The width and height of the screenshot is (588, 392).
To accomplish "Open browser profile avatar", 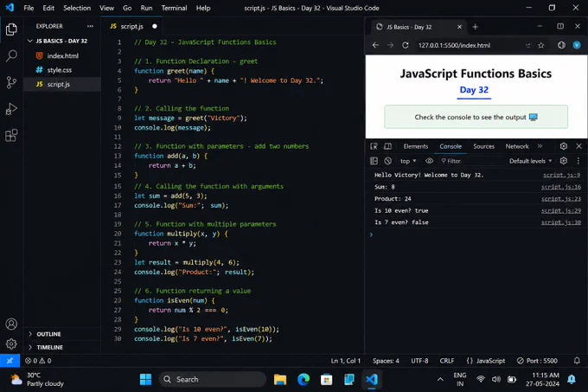I will (577, 45).
